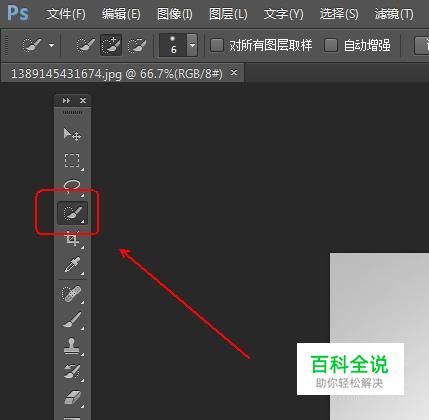Click the brush size preview showing 6
The image size is (429, 420).
173,45
